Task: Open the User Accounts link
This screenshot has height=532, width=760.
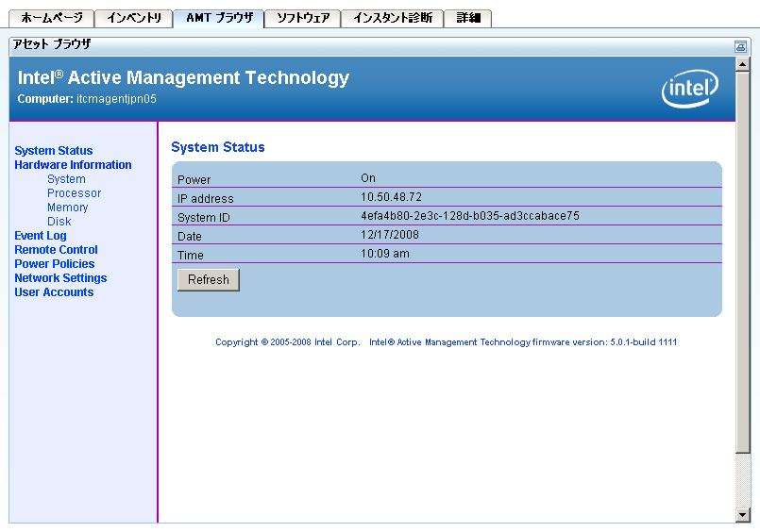Action: tap(54, 291)
